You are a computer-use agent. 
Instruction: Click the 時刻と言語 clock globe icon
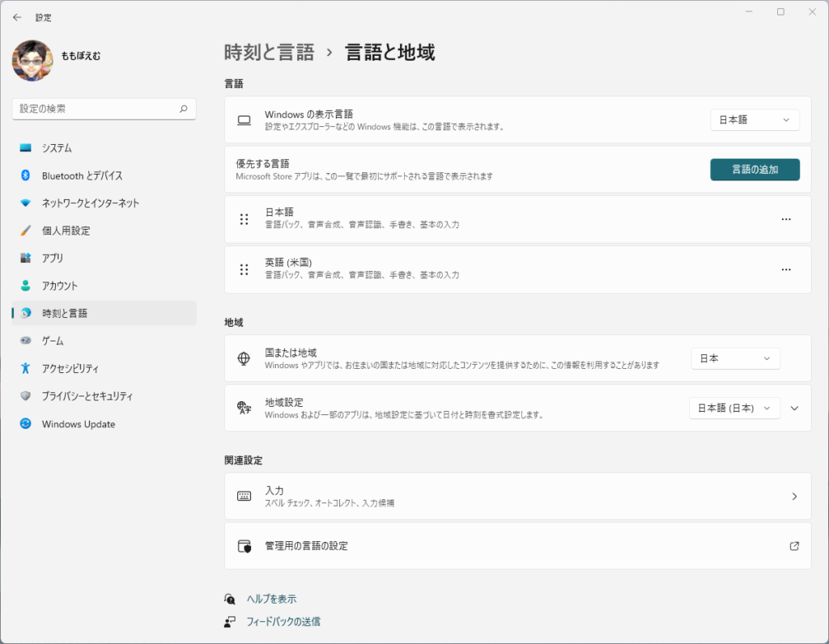[25, 313]
